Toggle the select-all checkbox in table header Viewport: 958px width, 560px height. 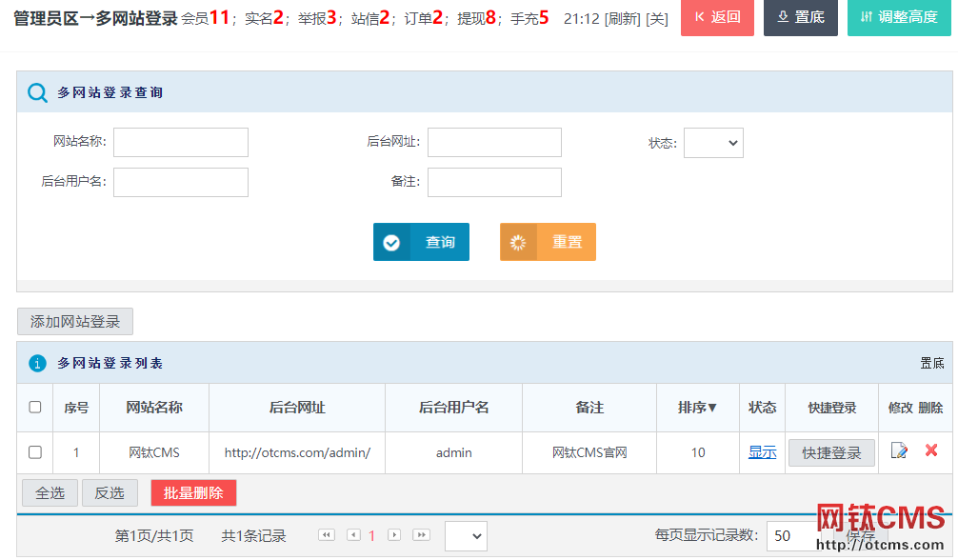tap(35, 407)
